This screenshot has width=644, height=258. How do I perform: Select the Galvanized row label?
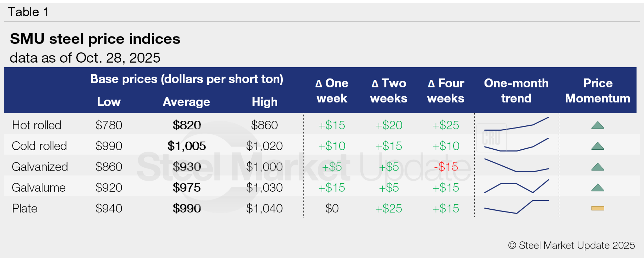pos(40,167)
